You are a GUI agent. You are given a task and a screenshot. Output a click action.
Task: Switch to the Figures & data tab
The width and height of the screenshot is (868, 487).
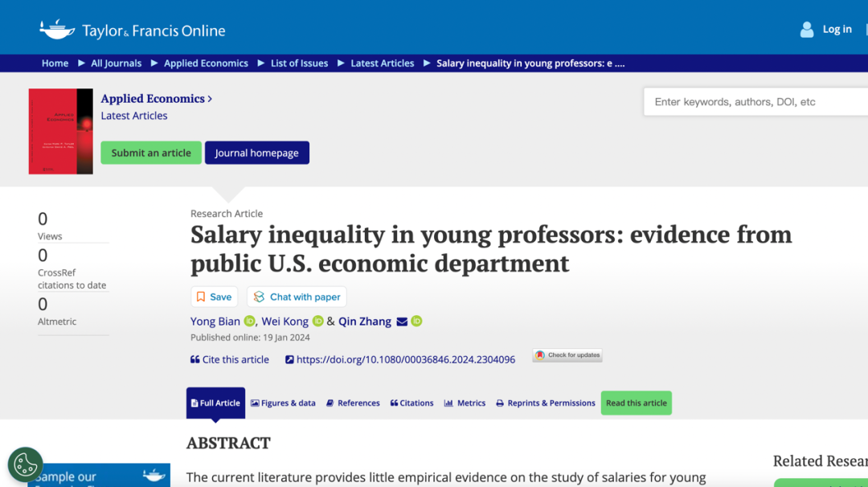coord(283,403)
